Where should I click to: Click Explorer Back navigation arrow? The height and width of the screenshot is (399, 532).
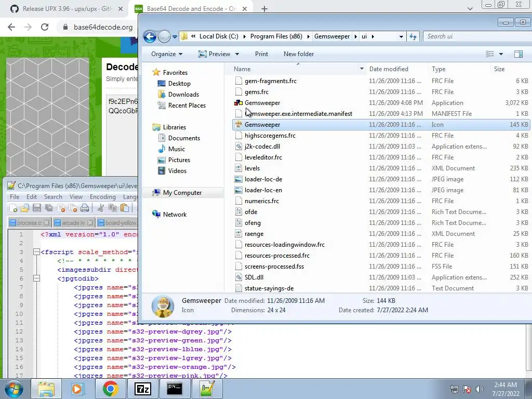(150, 36)
